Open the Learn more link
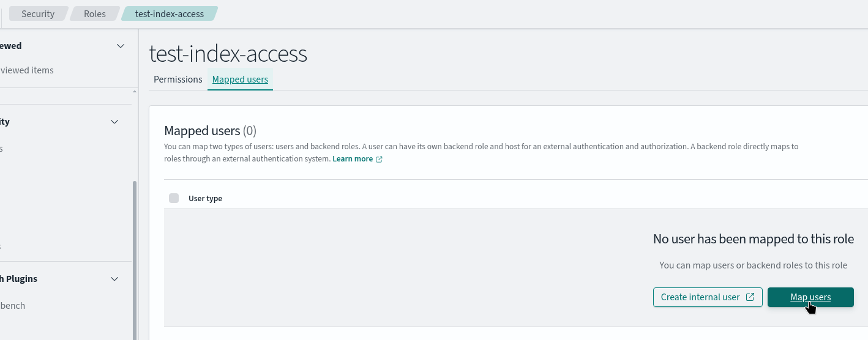This screenshot has width=868, height=340. click(x=353, y=159)
